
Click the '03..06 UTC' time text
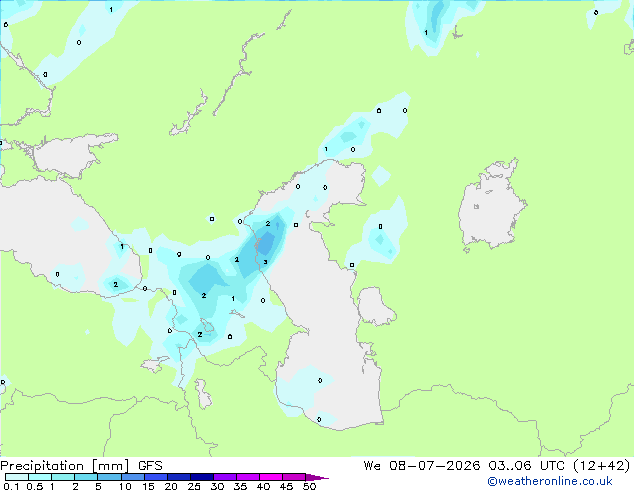[x=526, y=466]
